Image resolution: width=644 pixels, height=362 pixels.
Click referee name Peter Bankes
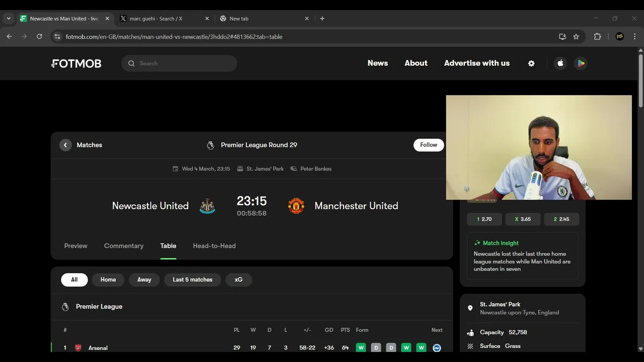(x=316, y=169)
